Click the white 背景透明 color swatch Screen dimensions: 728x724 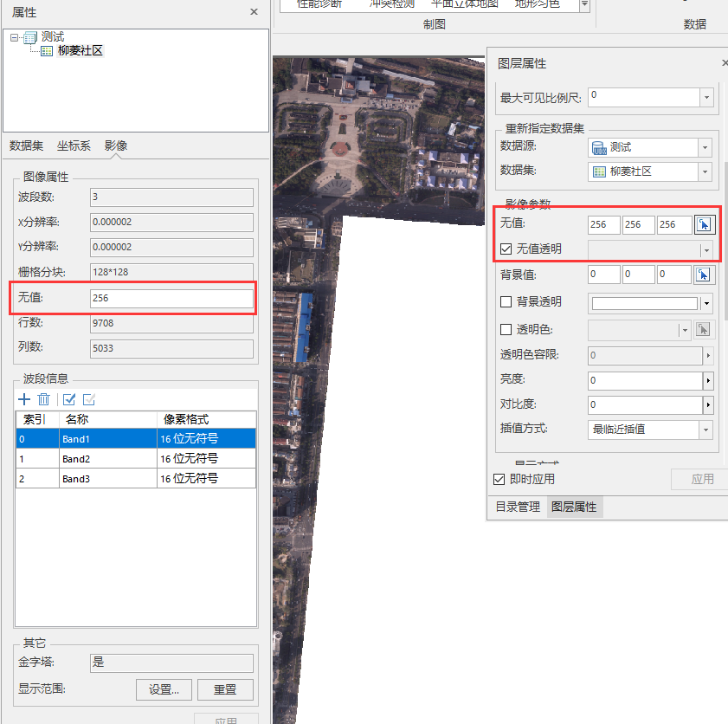pyautogui.click(x=645, y=303)
